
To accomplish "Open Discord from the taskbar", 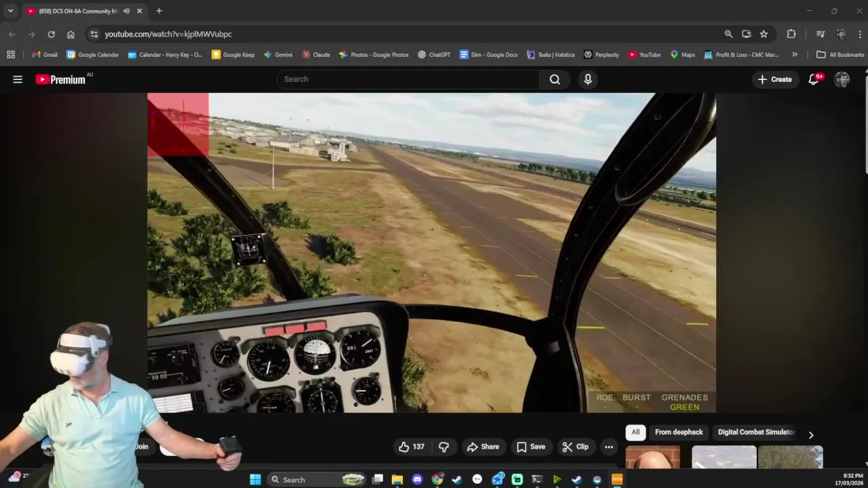I will click(x=417, y=479).
